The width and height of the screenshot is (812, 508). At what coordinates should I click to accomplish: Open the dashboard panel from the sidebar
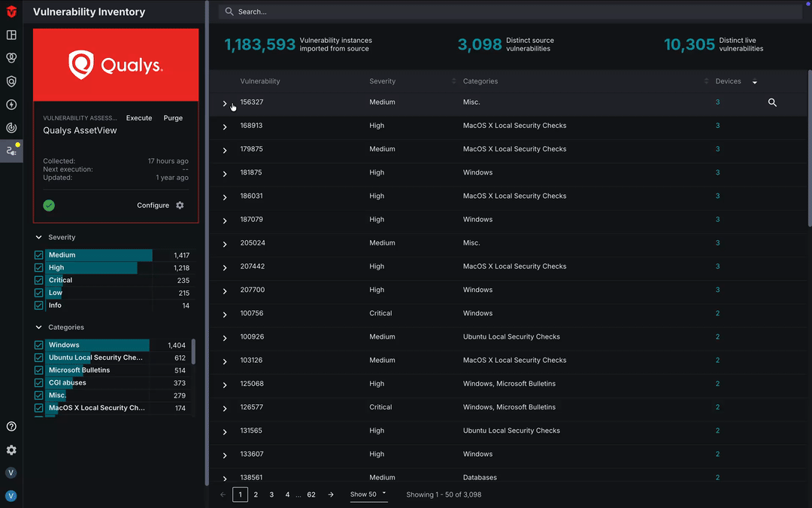click(11, 34)
